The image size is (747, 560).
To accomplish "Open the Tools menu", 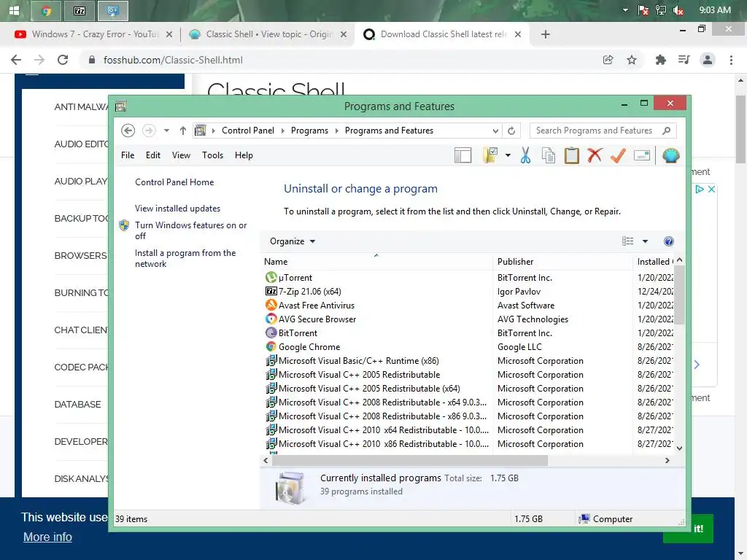I will coord(212,155).
